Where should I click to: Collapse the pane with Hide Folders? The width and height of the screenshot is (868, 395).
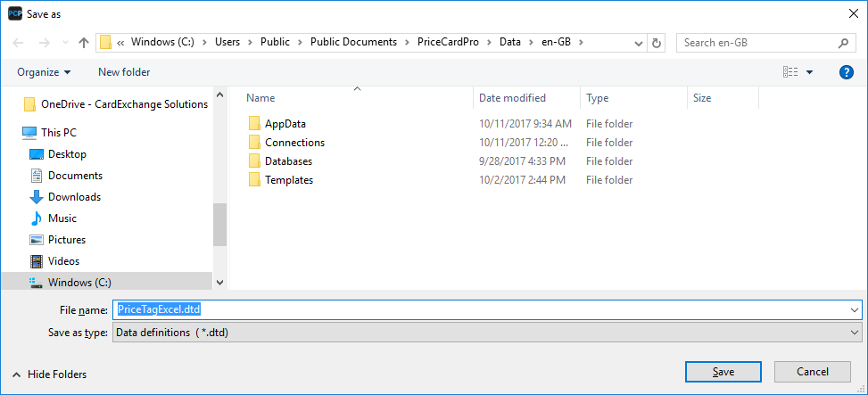49,374
